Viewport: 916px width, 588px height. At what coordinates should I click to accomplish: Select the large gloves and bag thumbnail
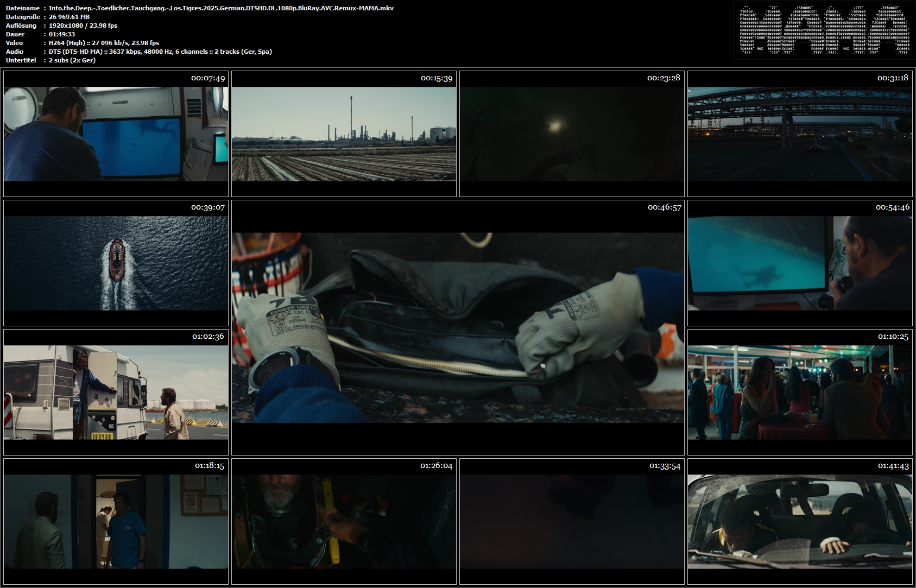click(458, 328)
